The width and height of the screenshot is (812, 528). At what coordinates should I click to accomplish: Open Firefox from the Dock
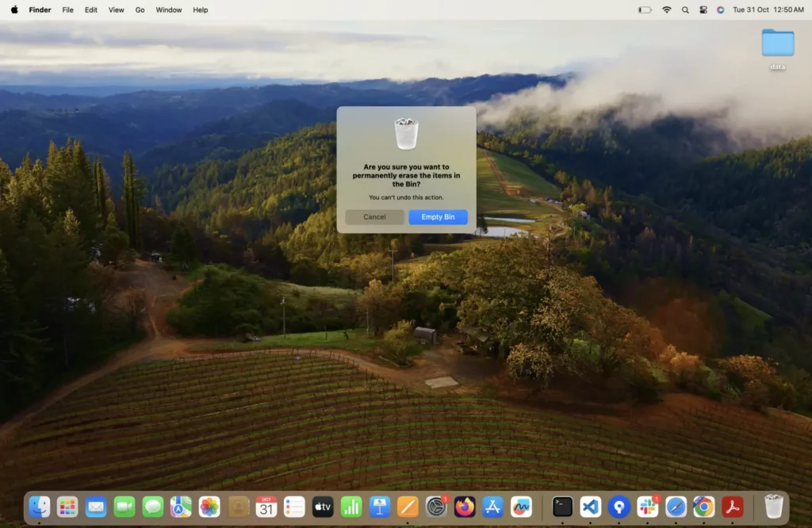click(465, 507)
